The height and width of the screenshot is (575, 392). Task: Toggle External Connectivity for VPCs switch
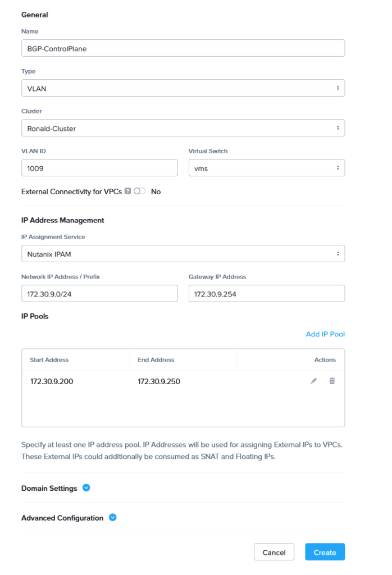(140, 191)
